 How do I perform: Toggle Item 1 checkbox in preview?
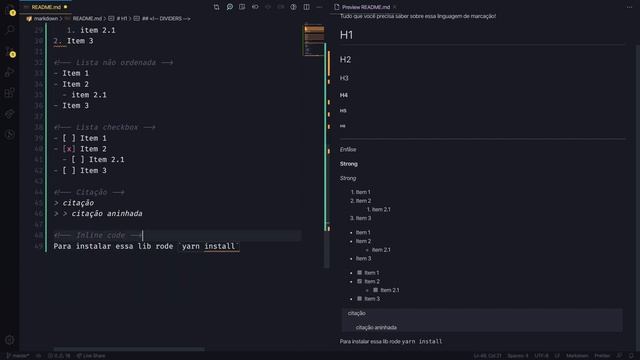tap(360, 272)
